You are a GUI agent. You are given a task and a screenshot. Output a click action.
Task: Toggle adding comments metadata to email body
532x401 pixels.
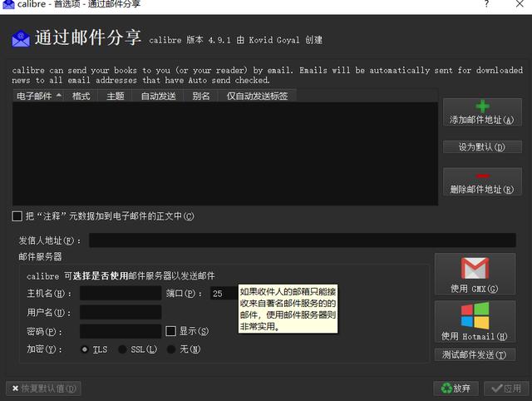pyautogui.click(x=17, y=216)
